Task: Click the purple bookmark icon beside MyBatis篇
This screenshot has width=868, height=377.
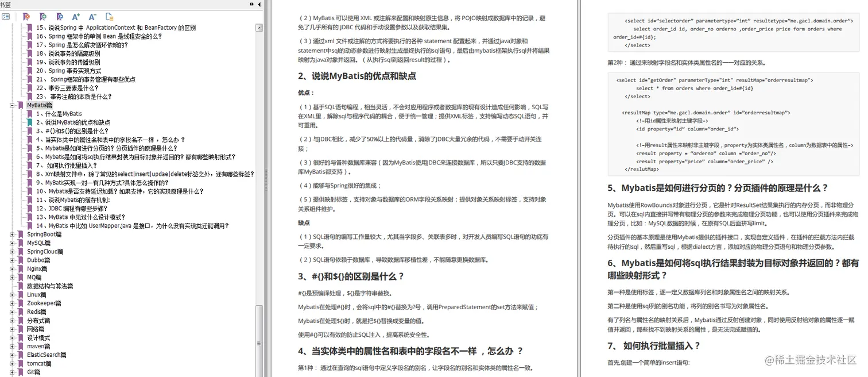Action: tap(22, 105)
